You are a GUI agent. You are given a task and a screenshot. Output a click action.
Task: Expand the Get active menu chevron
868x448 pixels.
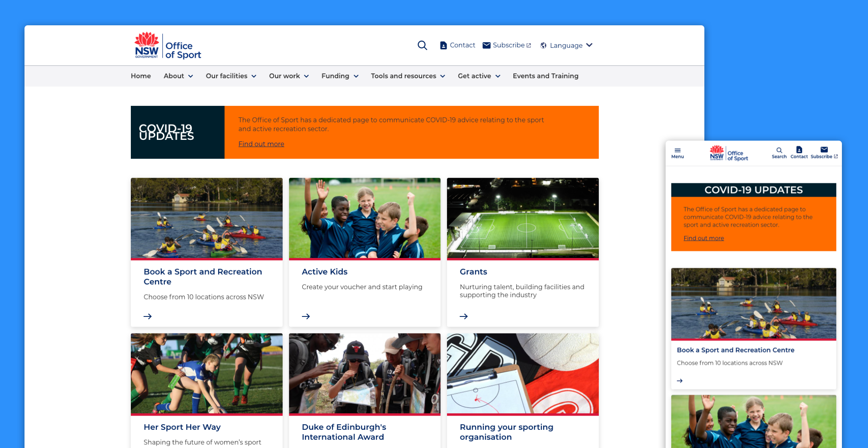click(498, 76)
